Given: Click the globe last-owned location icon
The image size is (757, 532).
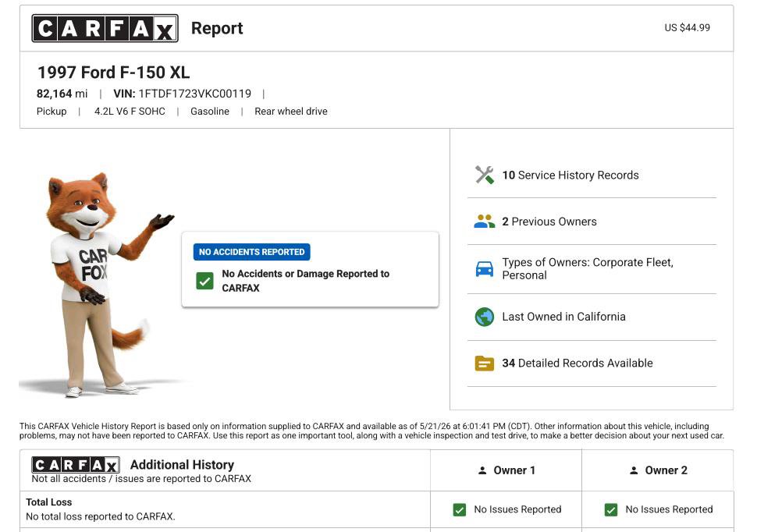Looking at the screenshot, I should 484,317.
